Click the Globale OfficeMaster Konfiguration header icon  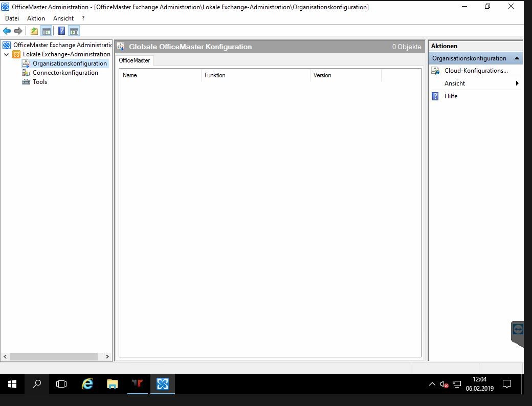tap(121, 47)
